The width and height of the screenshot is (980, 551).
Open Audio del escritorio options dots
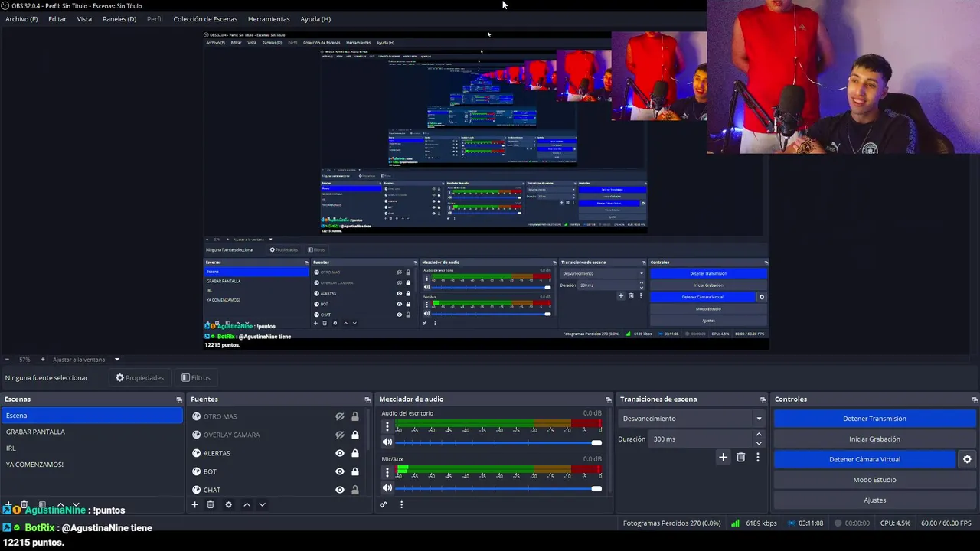pos(387,427)
